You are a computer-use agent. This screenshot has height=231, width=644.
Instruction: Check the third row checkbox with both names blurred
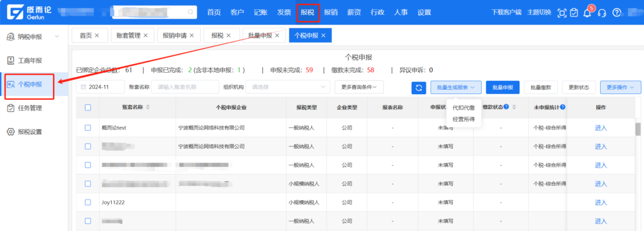pos(87,165)
